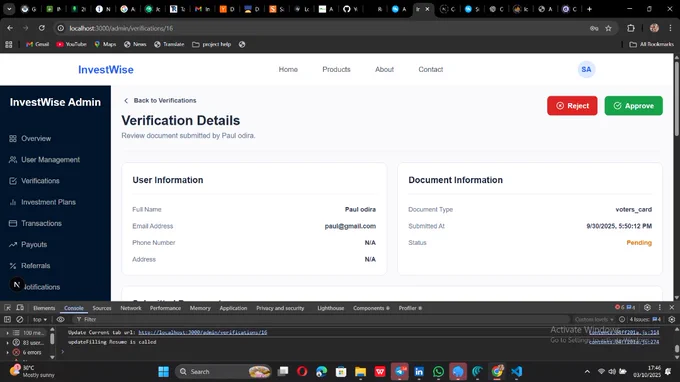This screenshot has height=382, width=680.
Task: Open the project help bookmarks folder
Action: [211, 44]
